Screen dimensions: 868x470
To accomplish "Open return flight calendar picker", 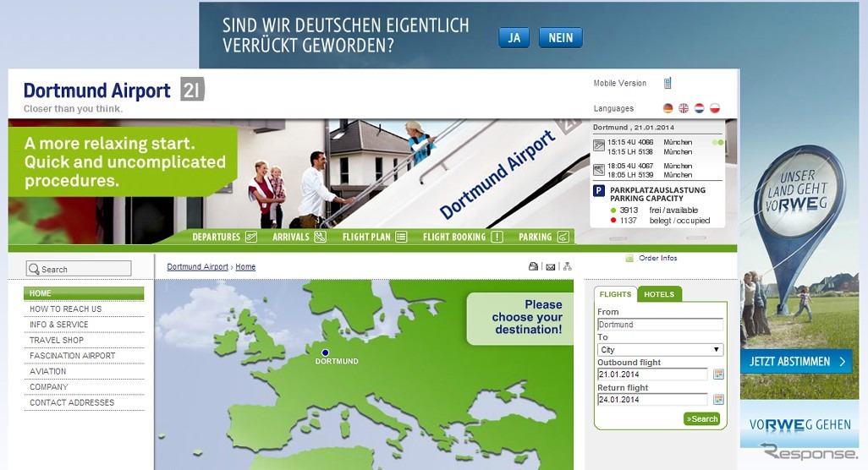I will 718,399.
